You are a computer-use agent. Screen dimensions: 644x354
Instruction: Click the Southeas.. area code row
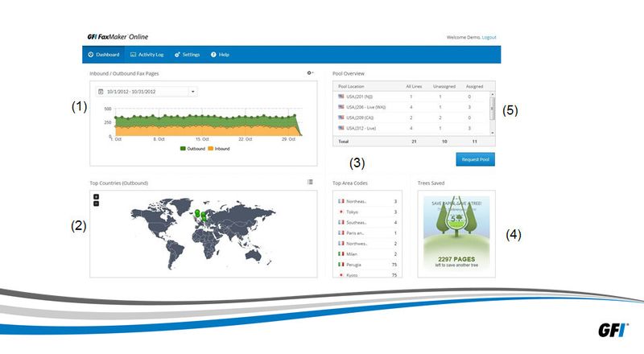[368, 223]
